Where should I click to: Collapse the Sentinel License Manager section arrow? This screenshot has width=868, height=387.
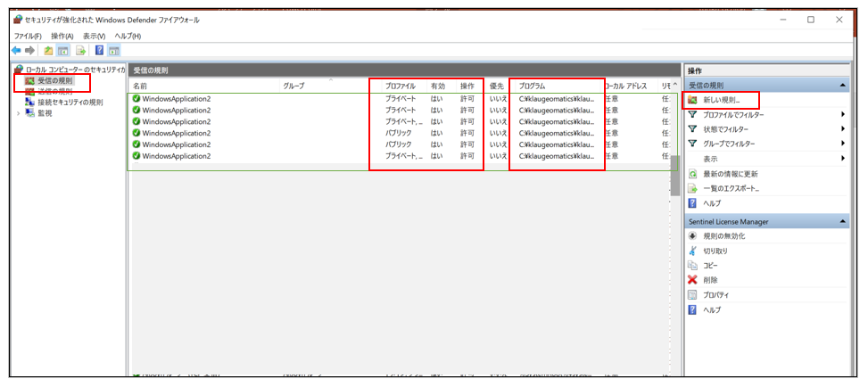coord(842,221)
